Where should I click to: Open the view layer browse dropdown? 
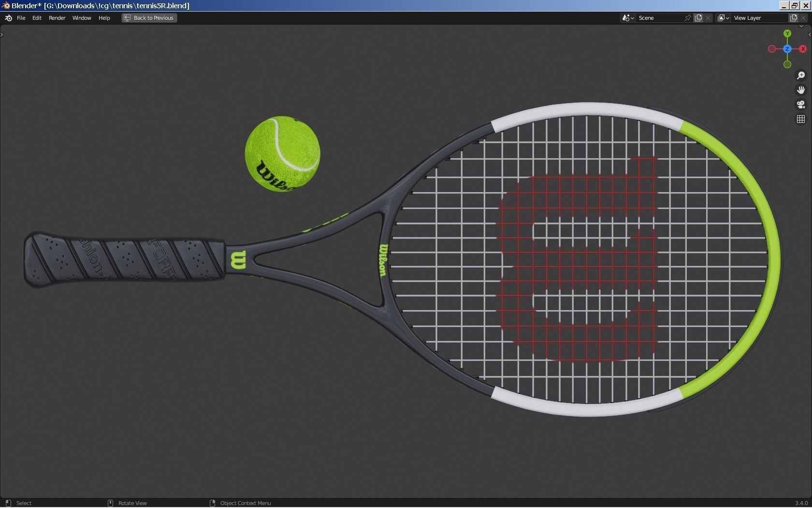pos(723,18)
